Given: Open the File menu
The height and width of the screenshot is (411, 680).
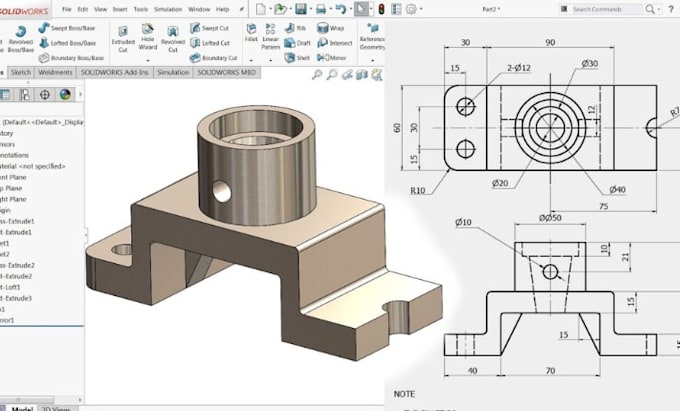Looking at the screenshot, I should [66, 9].
